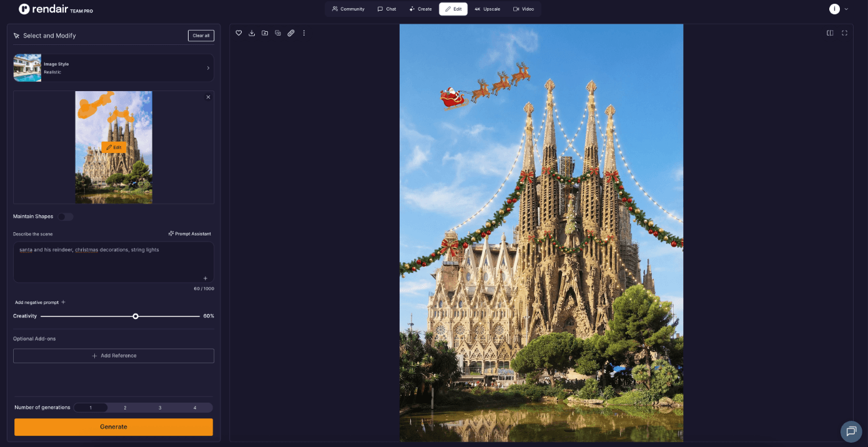Open the Video tab
Screen dimensions: 868x447
(x=523, y=9)
